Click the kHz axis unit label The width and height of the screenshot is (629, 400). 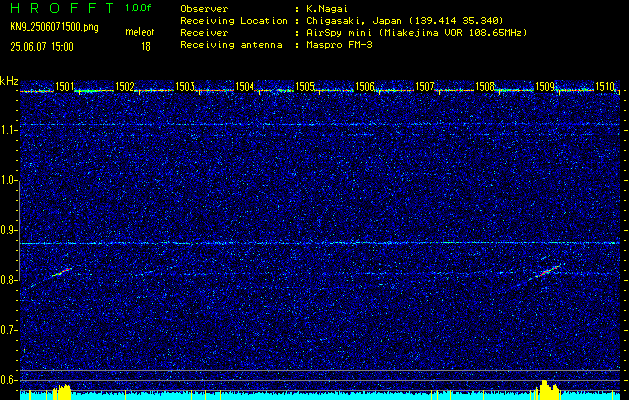point(9,81)
